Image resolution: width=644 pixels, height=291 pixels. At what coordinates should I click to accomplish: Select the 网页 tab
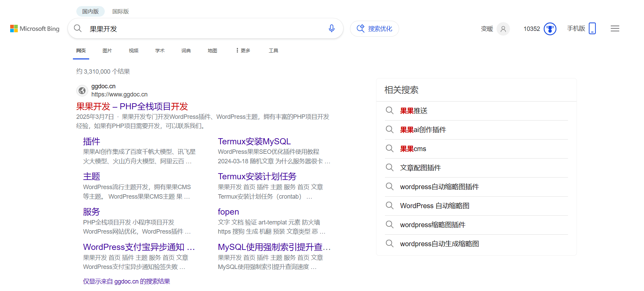click(x=81, y=51)
